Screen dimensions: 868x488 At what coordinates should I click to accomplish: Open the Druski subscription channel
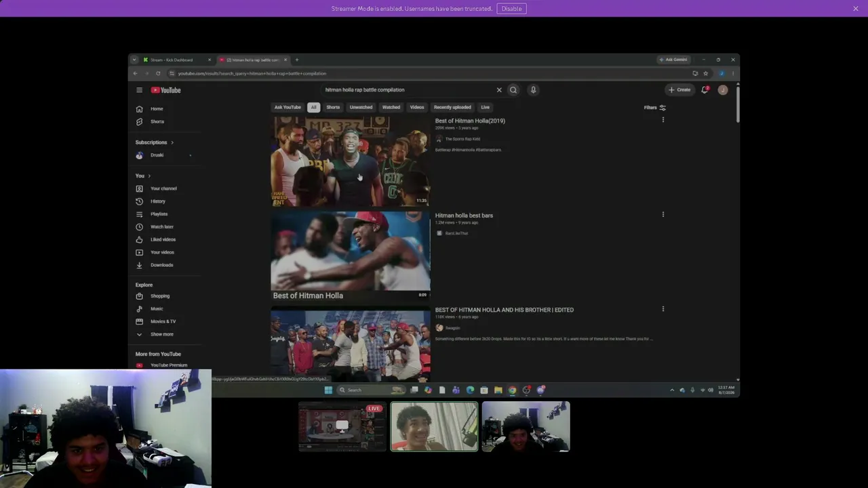click(x=157, y=155)
